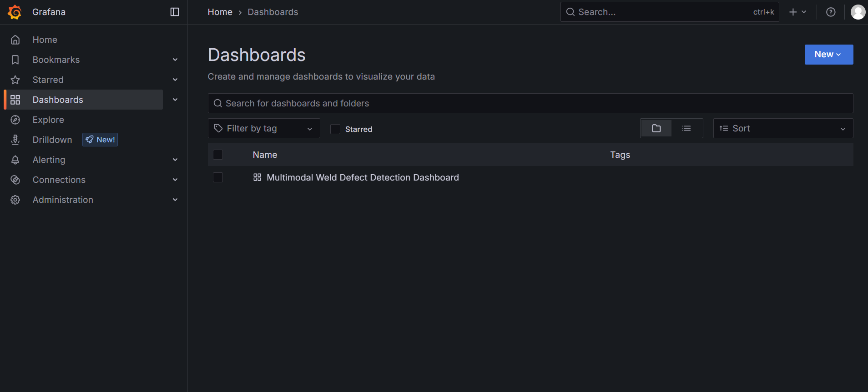Expand the Administration section
This screenshot has height=392, width=868.
tap(62, 200)
